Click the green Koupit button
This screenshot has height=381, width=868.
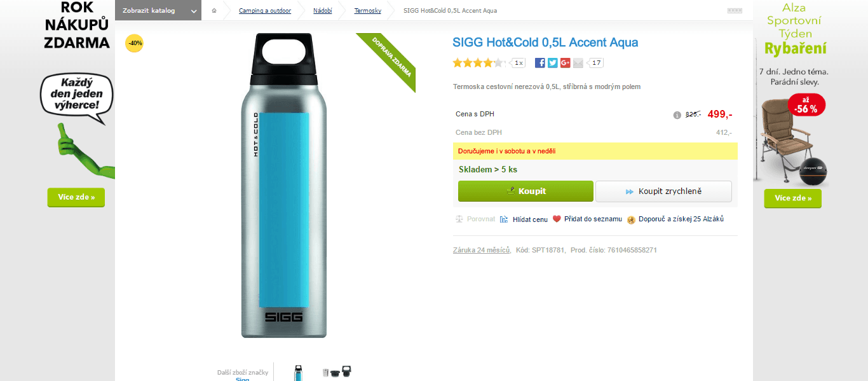tap(526, 191)
